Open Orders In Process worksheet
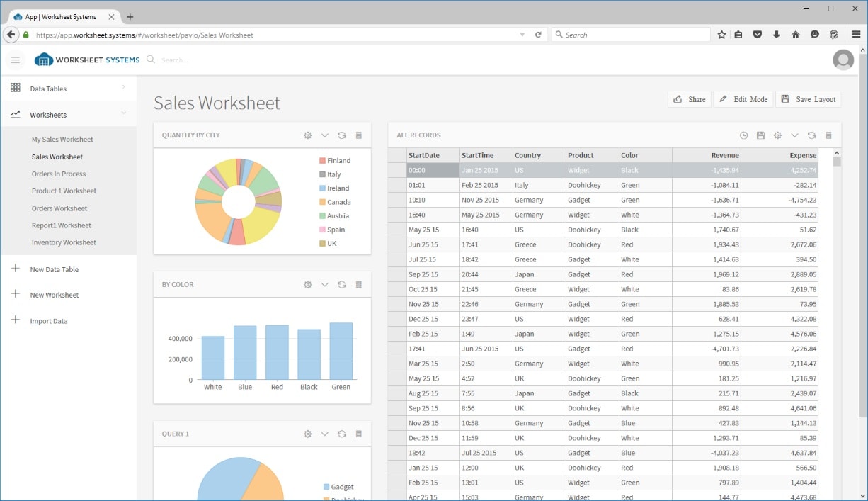Image resolution: width=868 pixels, height=501 pixels. click(59, 174)
